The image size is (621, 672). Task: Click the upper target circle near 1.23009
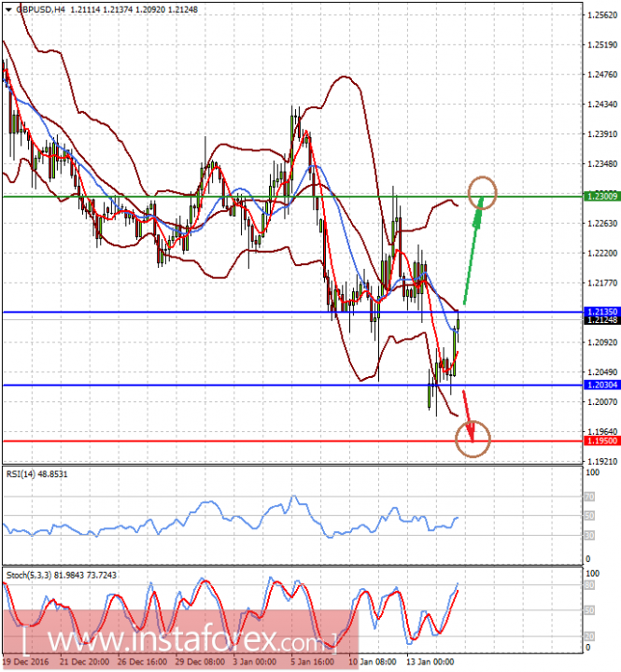(482, 191)
